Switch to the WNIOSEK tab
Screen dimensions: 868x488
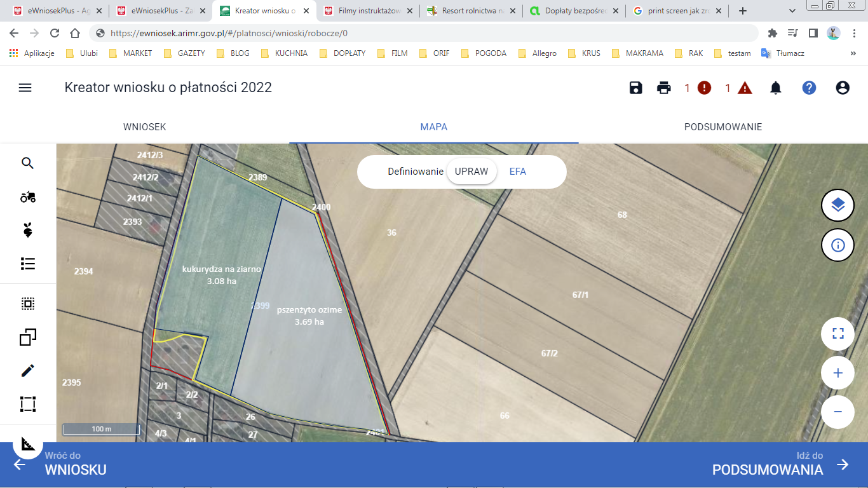point(144,127)
